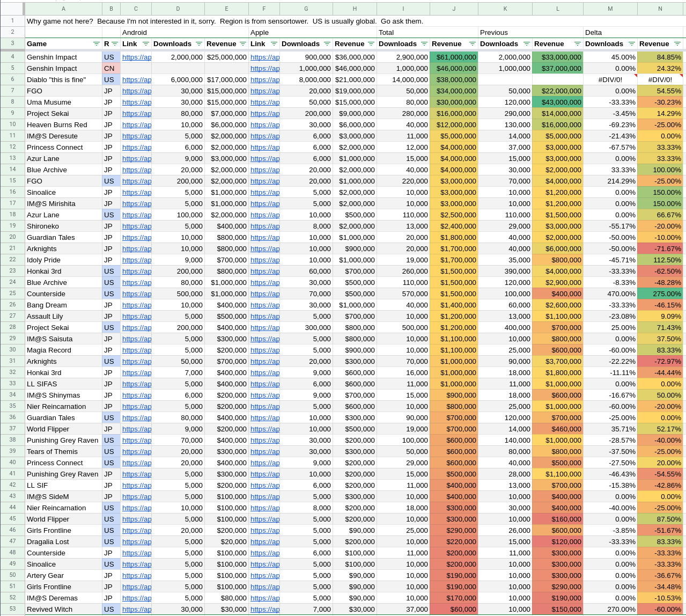Select row 6 header

[x=12, y=79]
